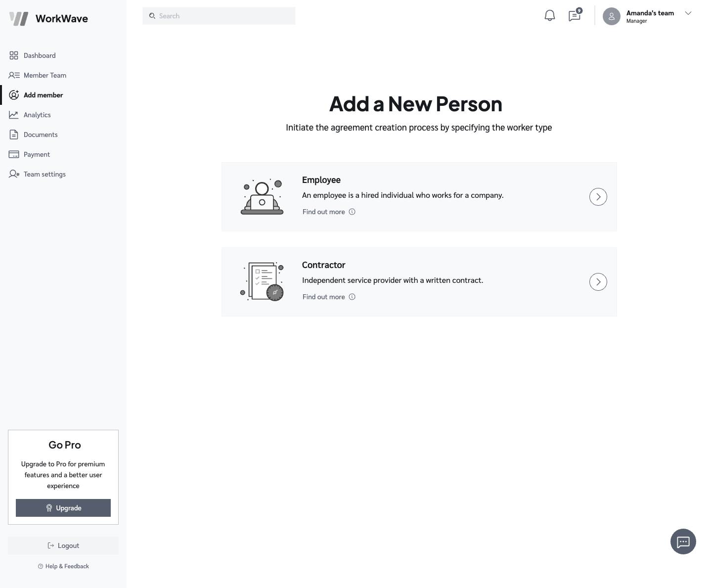Navigate to Documents in the sidebar

(x=41, y=135)
